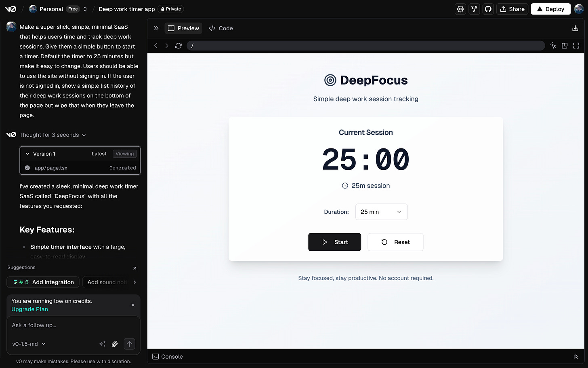Open the user profile avatar at top right
Image resolution: width=588 pixels, height=368 pixels.
click(579, 9)
